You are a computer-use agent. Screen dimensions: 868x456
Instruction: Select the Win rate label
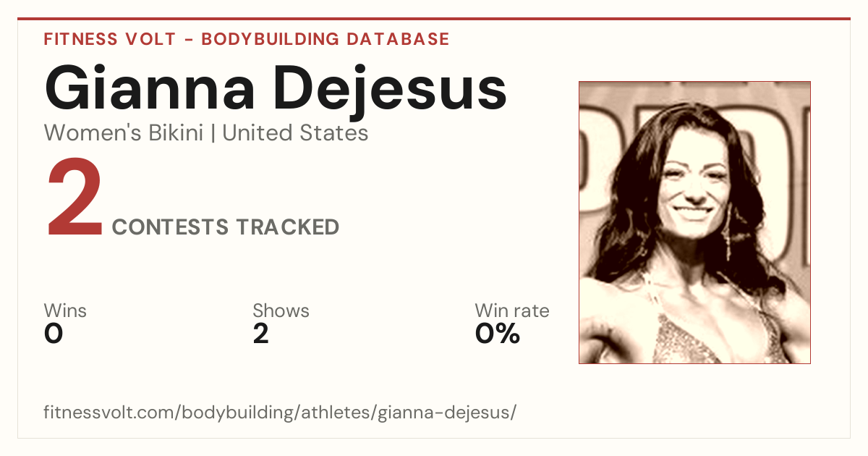(512, 311)
